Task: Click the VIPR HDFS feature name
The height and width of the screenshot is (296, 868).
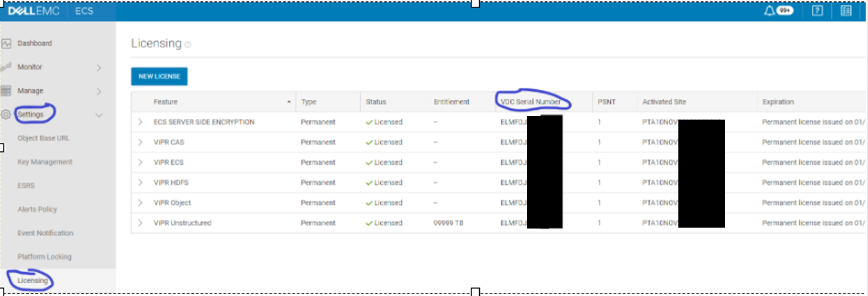Action: click(171, 182)
